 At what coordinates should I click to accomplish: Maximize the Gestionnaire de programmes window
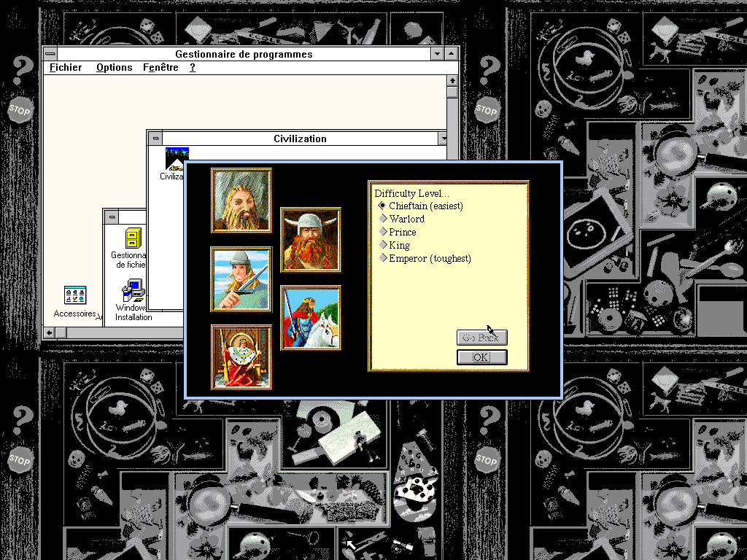coord(451,54)
